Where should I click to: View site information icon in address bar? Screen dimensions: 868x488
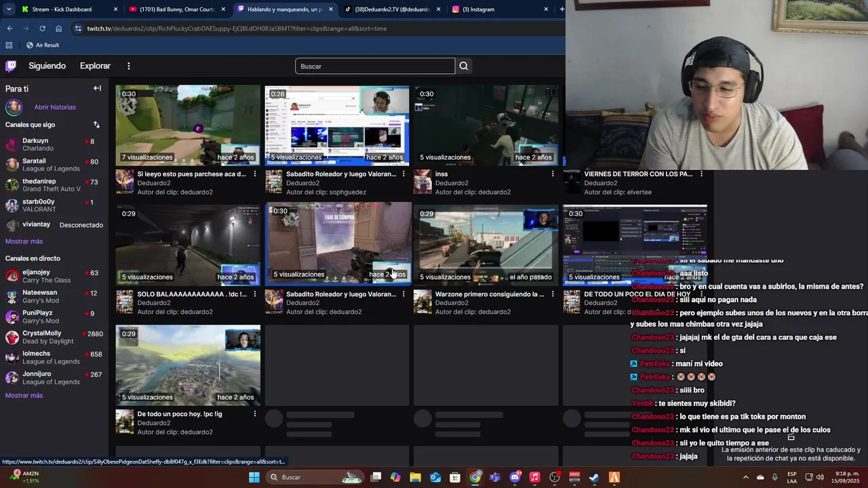point(78,28)
